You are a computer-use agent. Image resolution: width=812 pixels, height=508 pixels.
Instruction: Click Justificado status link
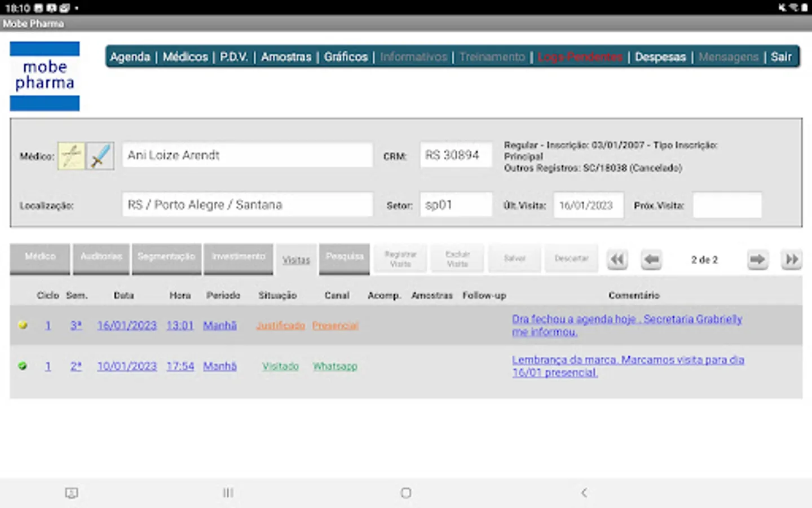280,326
